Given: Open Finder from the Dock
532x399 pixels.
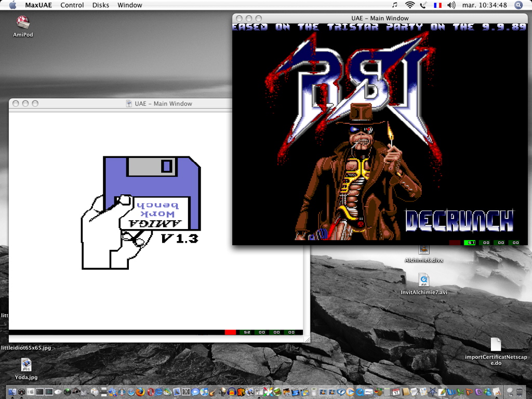Looking at the screenshot, I should (12, 392).
